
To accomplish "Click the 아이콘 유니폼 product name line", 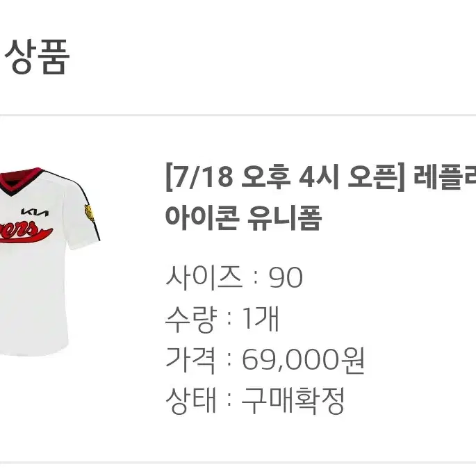I will coord(243,218).
